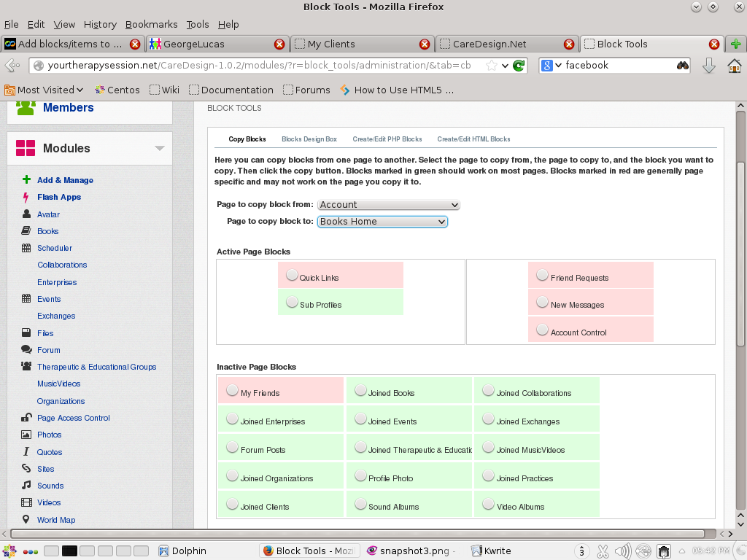Click the Books icon in sidebar
Viewport: 747px width, 560px height.
pos(26,231)
